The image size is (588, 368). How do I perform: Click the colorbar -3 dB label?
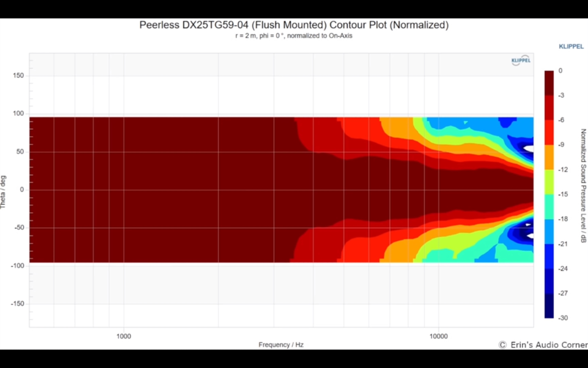click(x=561, y=95)
